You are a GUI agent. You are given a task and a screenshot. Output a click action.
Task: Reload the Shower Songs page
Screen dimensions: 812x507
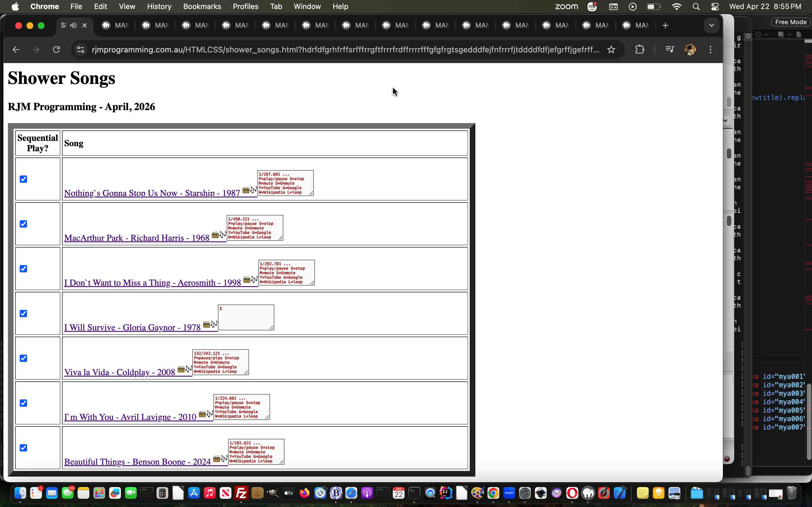click(56, 50)
